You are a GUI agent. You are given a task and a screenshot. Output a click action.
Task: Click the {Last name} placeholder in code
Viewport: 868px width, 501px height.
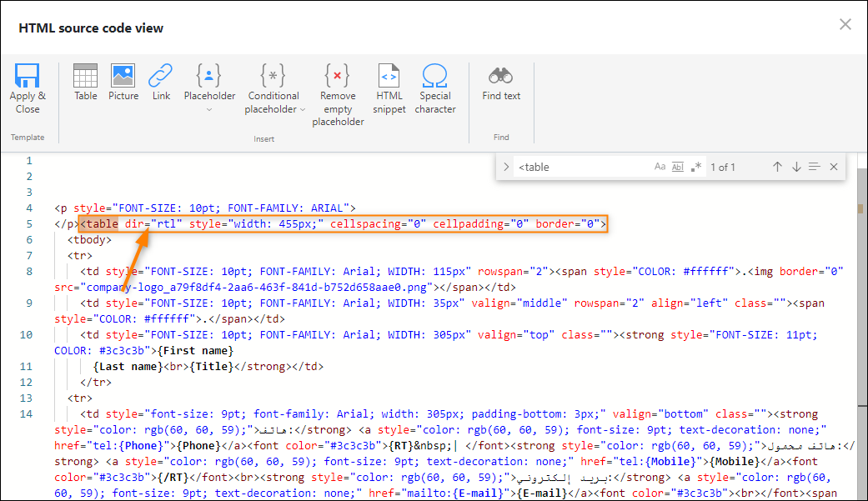(128, 367)
